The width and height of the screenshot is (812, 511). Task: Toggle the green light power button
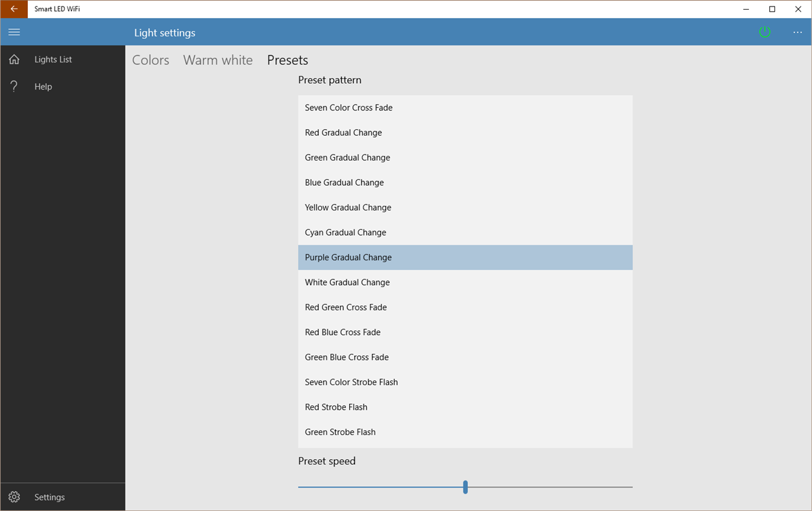[765, 32]
